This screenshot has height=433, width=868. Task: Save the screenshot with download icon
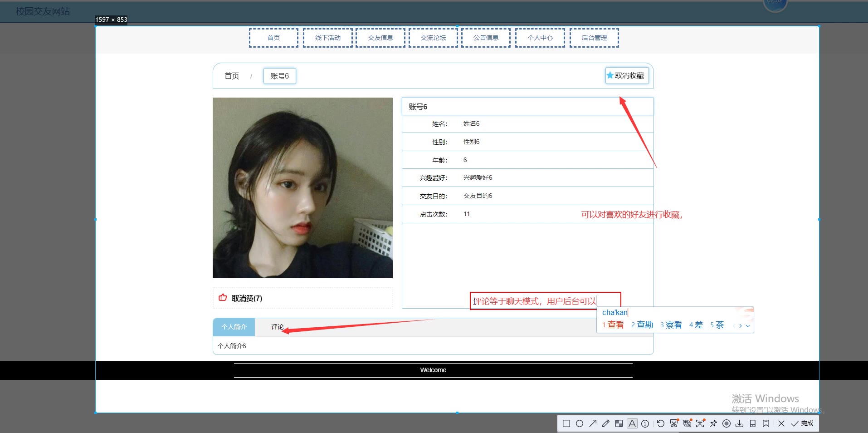740,423
